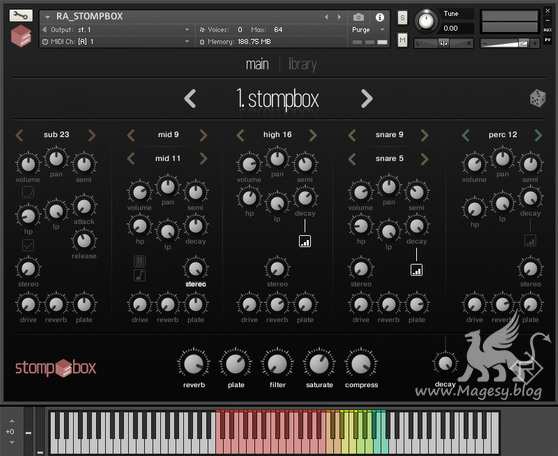
Task: Click the high section stereo knob
Action: click(277, 269)
